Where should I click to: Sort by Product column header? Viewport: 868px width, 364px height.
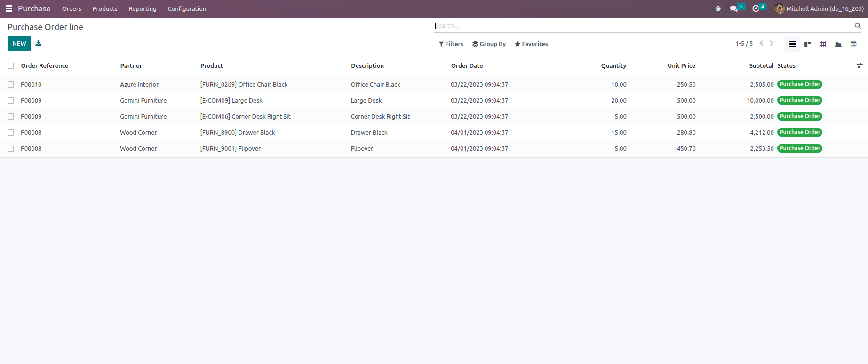tap(212, 66)
